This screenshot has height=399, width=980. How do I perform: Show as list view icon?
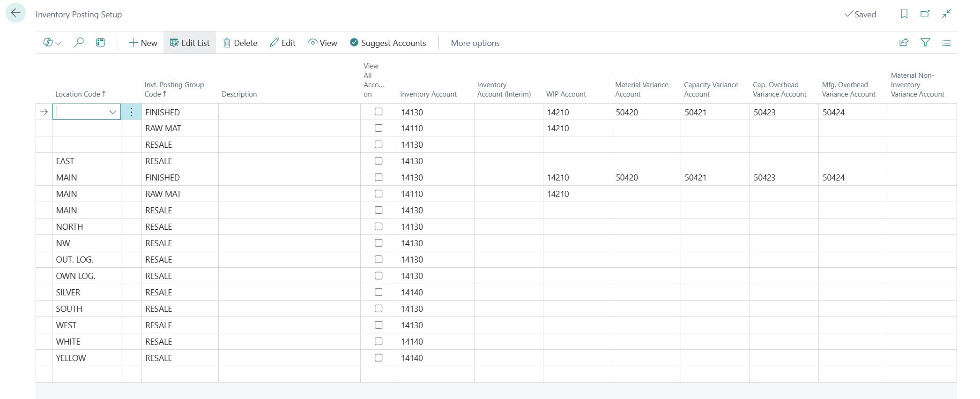click(x=947, y=43)
